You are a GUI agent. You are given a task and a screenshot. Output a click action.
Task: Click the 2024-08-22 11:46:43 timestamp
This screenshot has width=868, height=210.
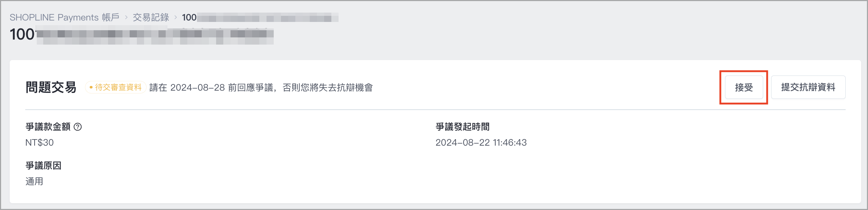tap(481, 143)
